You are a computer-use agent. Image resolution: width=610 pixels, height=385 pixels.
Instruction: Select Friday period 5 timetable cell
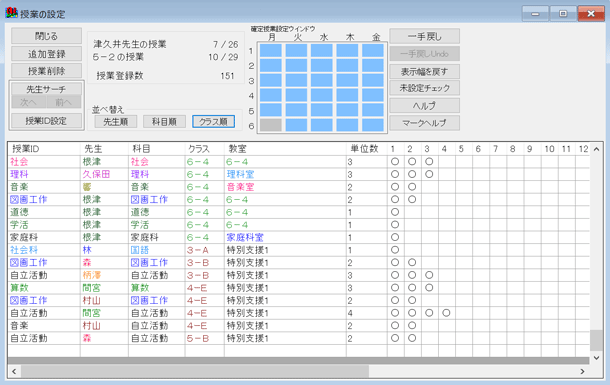373,110
